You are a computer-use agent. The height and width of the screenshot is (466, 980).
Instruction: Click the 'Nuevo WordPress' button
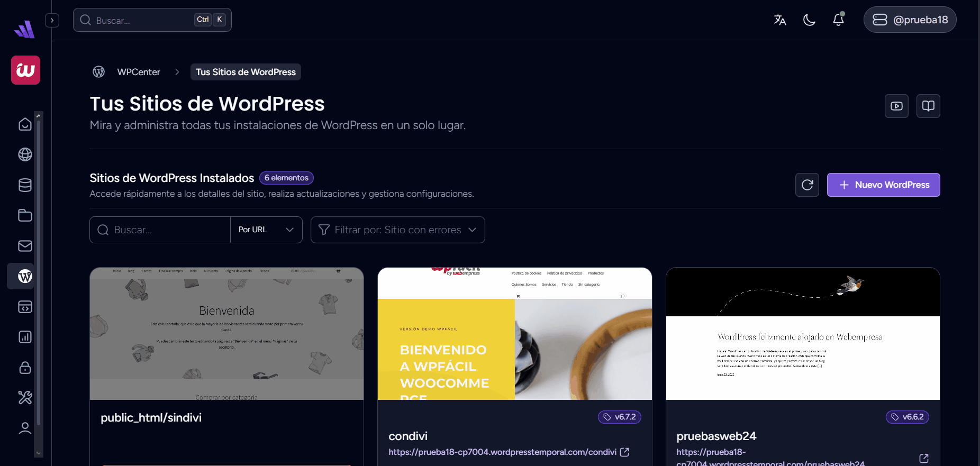[883, 185]
